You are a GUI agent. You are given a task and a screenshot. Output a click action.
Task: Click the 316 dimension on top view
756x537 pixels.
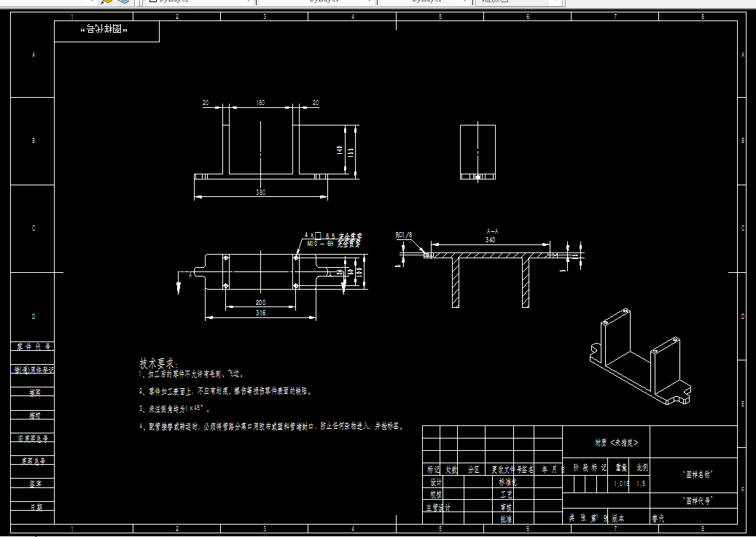(260, 313)
